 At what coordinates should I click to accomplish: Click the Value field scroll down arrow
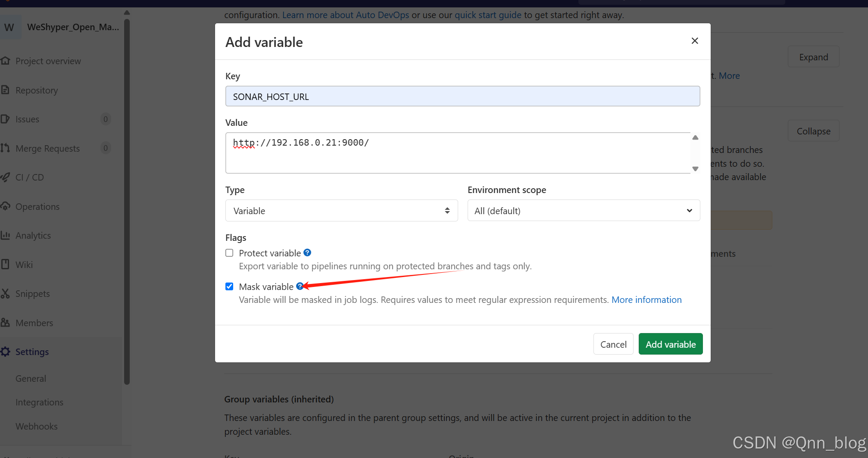point(695,168)
